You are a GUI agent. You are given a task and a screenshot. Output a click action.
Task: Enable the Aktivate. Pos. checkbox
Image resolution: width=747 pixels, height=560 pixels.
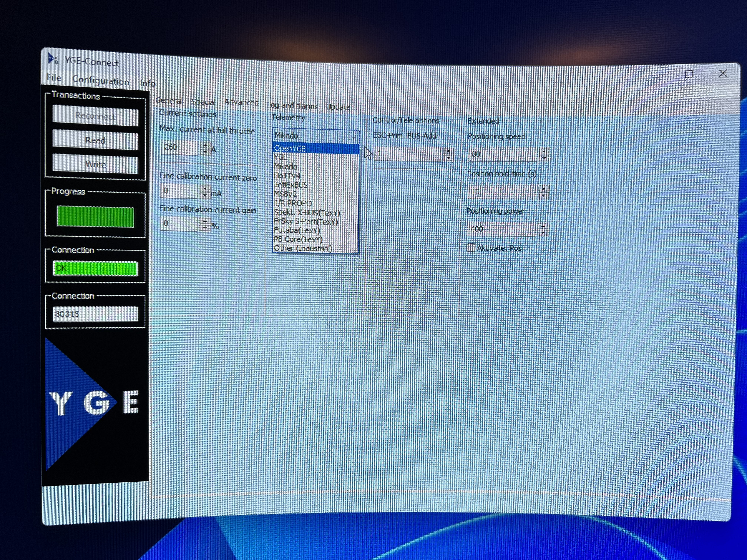pyautogui.click(x=470, y=248)
